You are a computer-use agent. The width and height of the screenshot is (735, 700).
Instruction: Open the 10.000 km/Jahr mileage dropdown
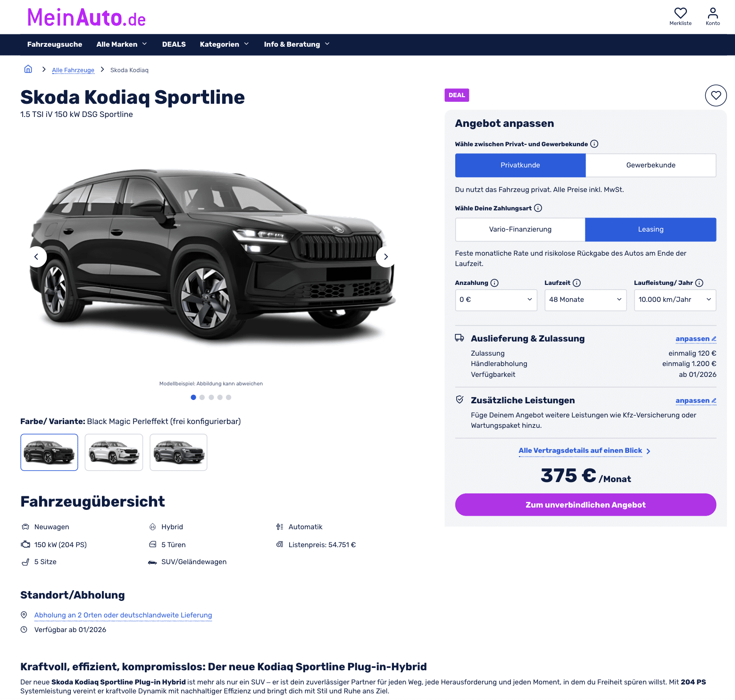click(x=675, y=300)
